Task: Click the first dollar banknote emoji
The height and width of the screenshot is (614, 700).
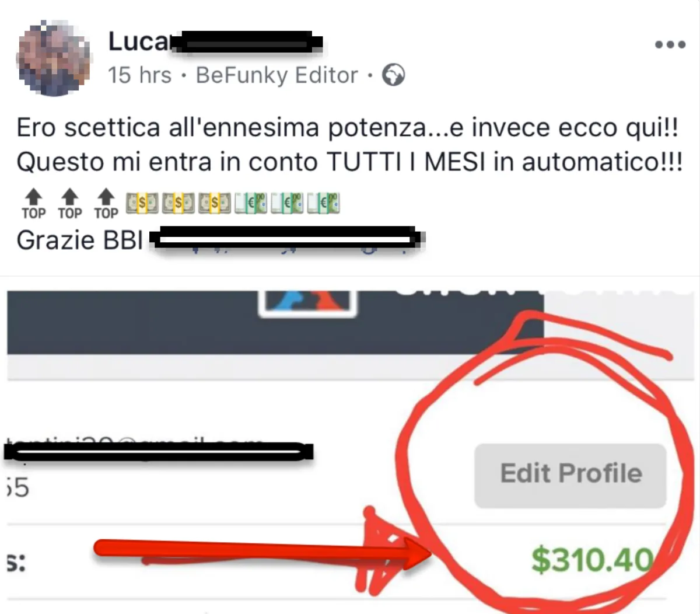Action: click(142, 204)
